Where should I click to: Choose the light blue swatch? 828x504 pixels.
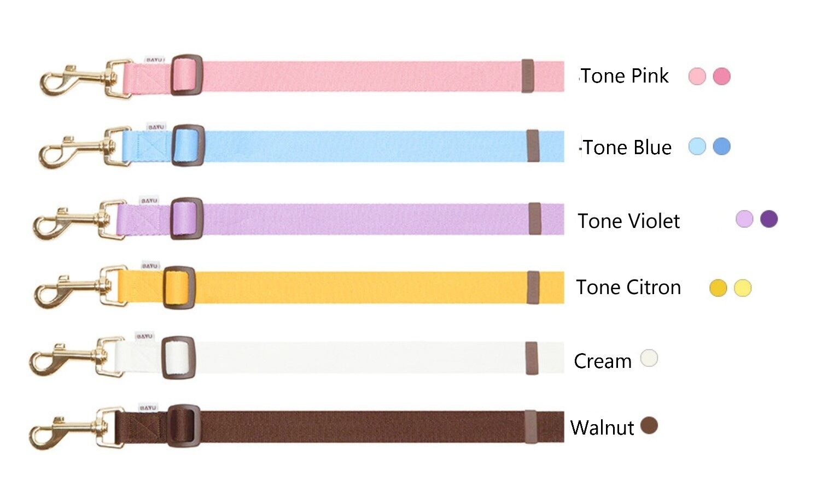(697, 146)
